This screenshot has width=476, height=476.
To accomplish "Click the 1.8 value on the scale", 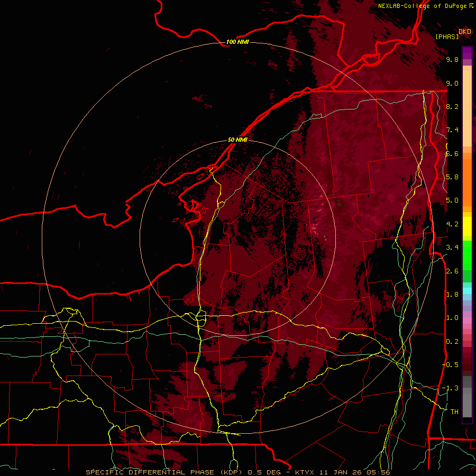I will tap(452, 295).
